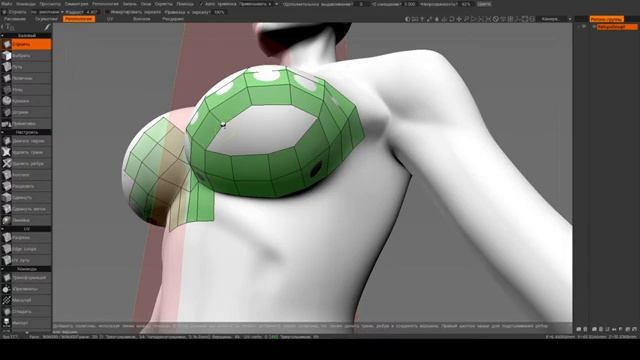This screenshot has height=360, width=640.
Task: Choose the Масштаб command
Action: click(26, 300)
